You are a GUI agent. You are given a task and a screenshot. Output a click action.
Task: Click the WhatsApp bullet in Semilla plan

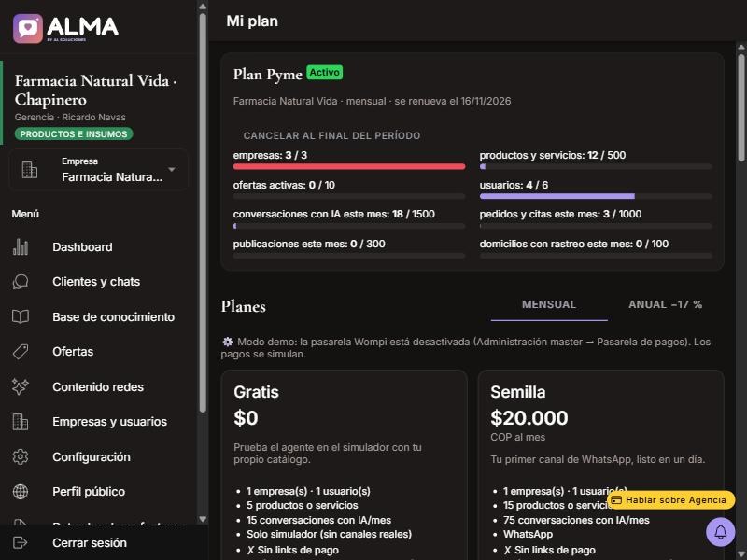[x=528, y=534]
